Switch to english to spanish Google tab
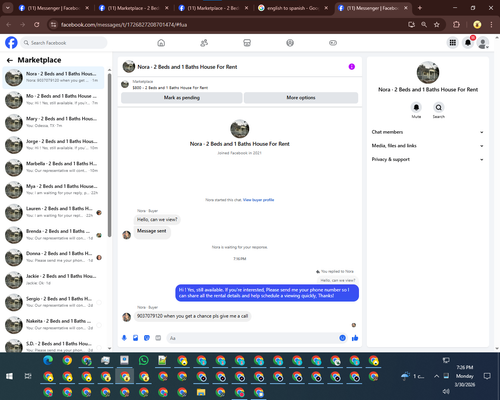 coord(292,8)
